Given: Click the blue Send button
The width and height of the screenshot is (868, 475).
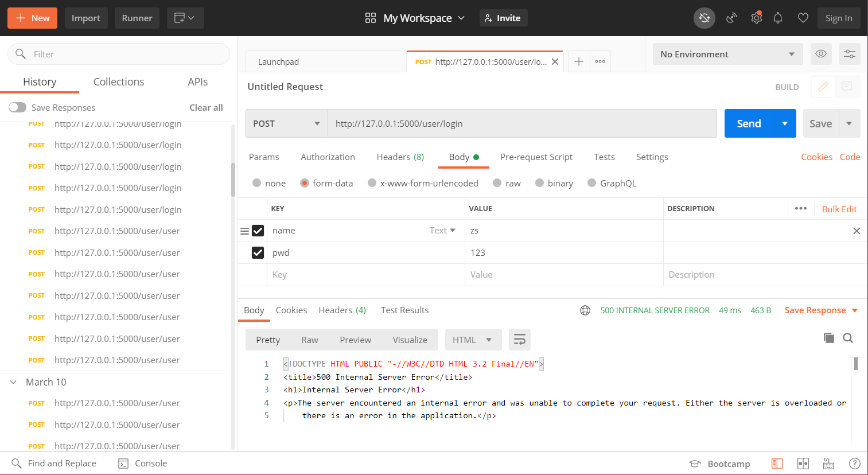Looking at the screenshot, I should (749, 123).
